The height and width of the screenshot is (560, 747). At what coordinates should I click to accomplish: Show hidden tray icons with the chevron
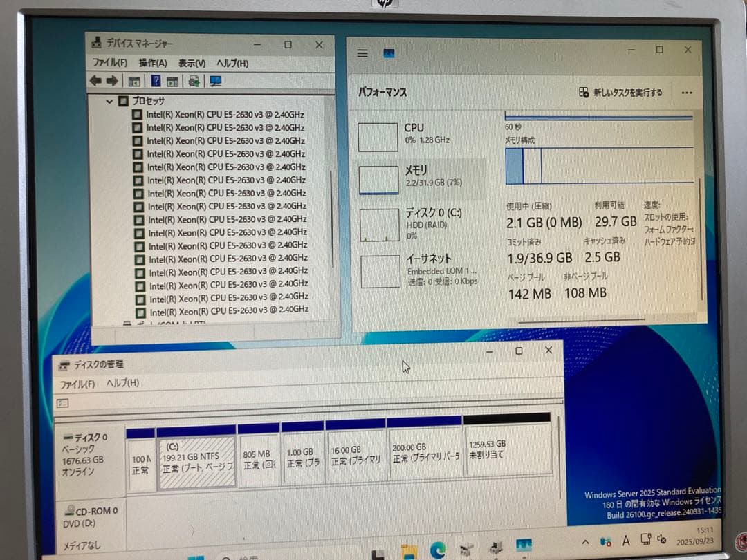click(x=586, y=543)
